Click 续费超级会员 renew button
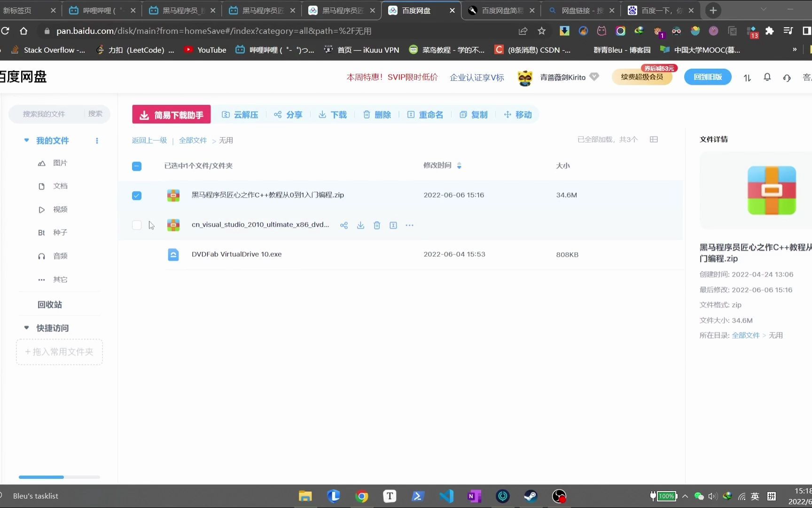Image resolution: width=812 pixels, height=508 pixels. click(x=642, y=77)
